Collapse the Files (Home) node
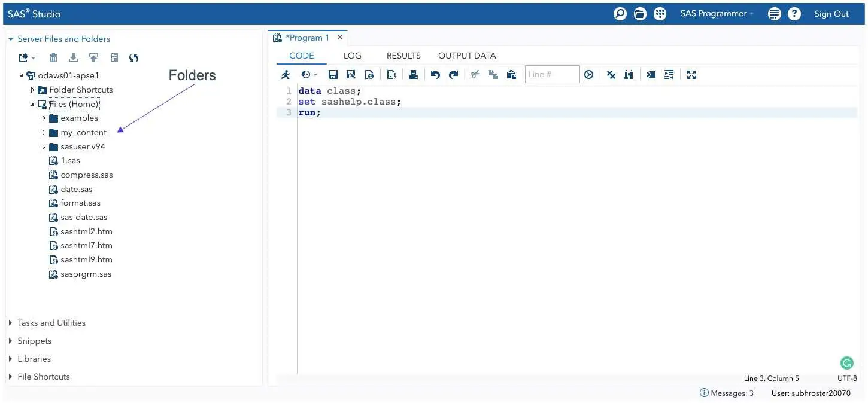868x403 pixels. 32,104
